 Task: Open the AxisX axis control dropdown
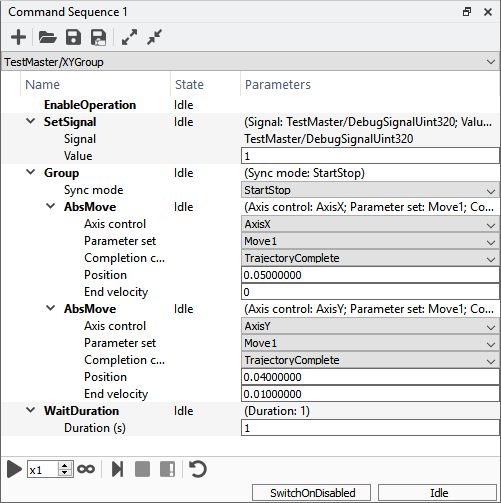pos(370,224)
